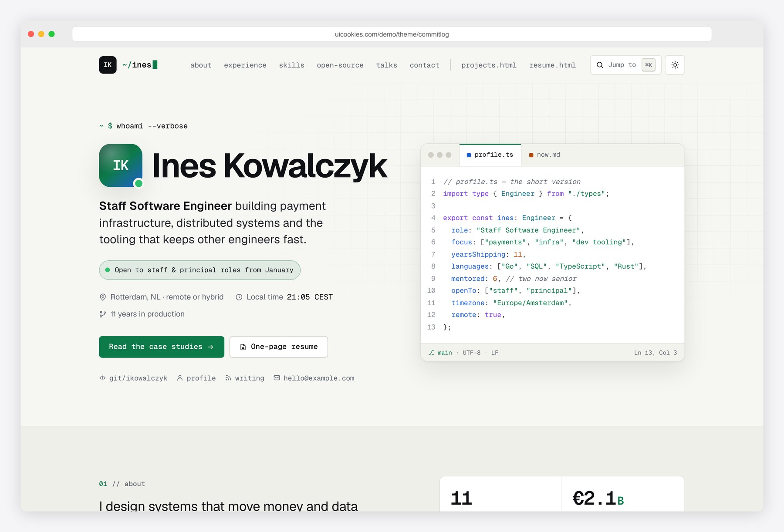Click the arrow icon in case studies button
This screenshot has height=532, width=784.
click(x=211, y=347)
